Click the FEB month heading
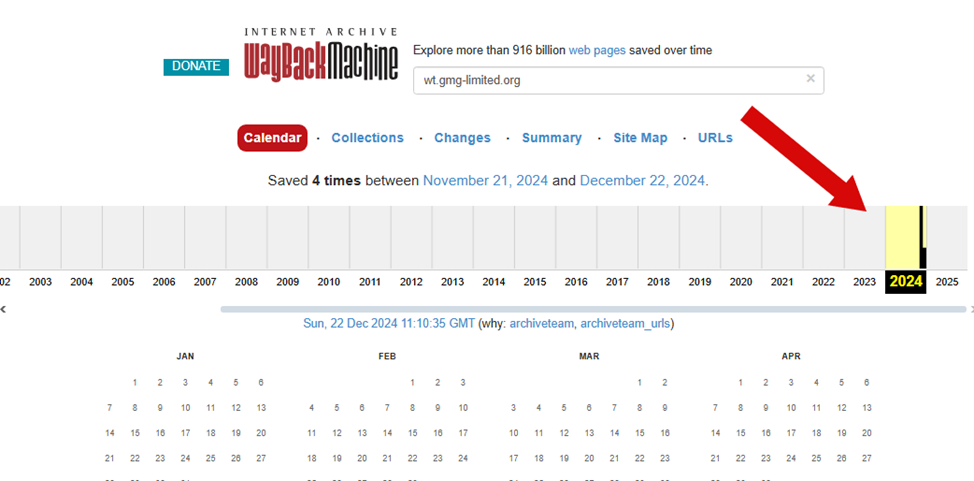 tap(387, 357)
